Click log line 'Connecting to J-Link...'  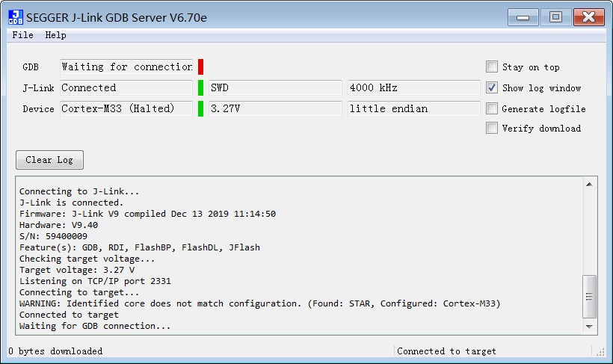pos(79,191)
